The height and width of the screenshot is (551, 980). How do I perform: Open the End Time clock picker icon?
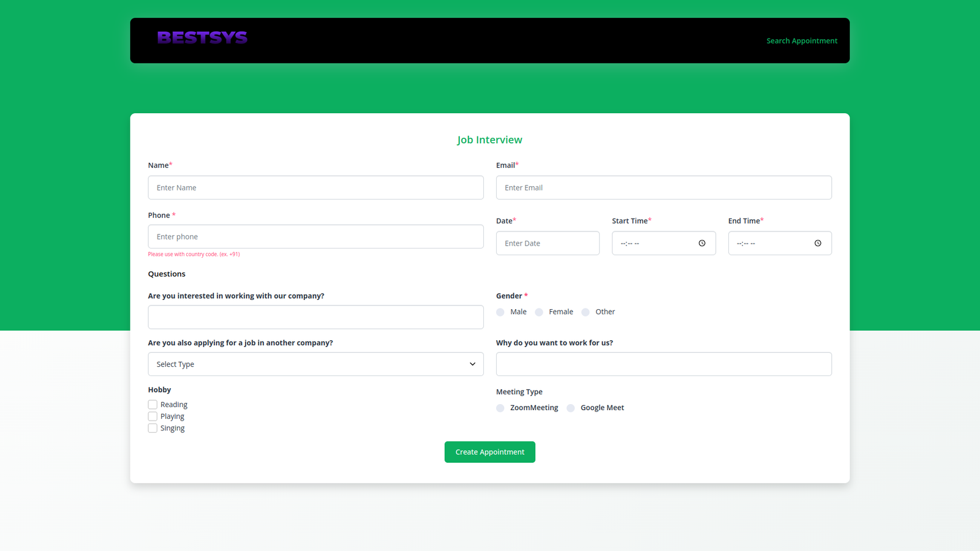point(818,243)
